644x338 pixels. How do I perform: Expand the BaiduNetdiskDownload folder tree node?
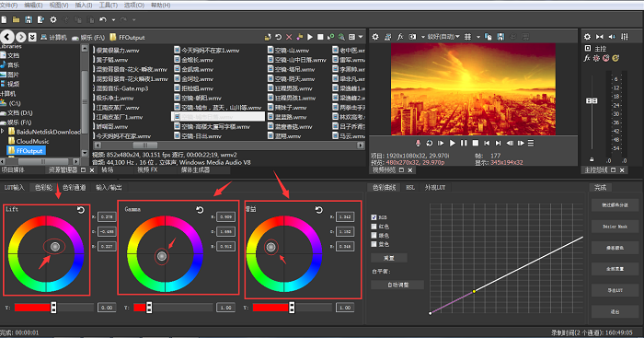coord(3,132)
